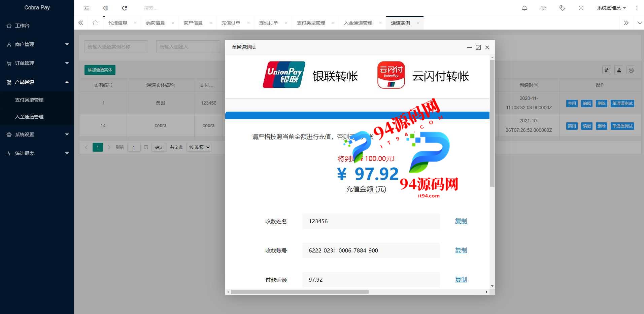The image size is (644, 314).
Task: Click the refresh icon in top bar
Action: coord(125,8)
